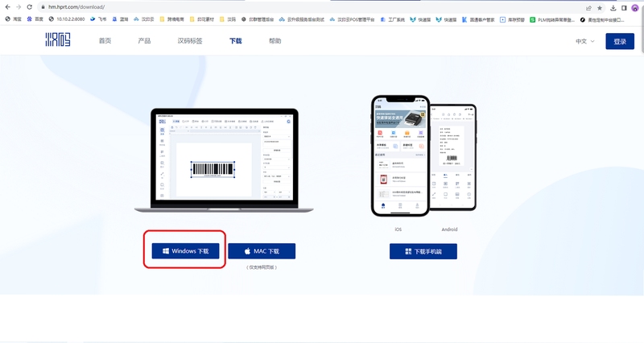This screenshot has height=343, width=644.
Task: Open the 库存预警 bookmark
Action: point(512,19)
